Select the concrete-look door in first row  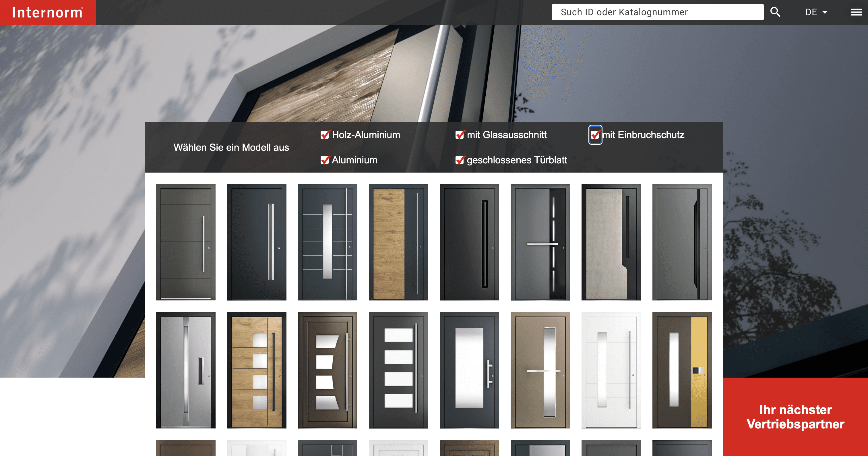click(x=611, y=242)
